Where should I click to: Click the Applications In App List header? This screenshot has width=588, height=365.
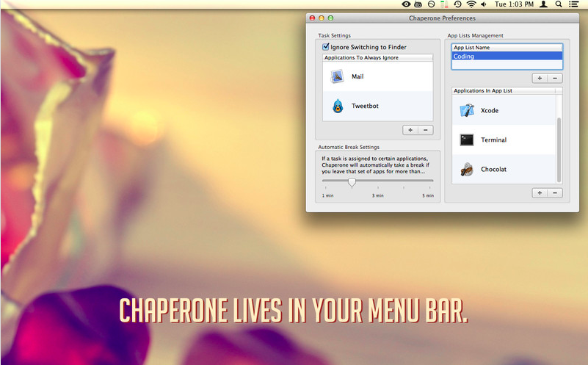tap(507, 91)
